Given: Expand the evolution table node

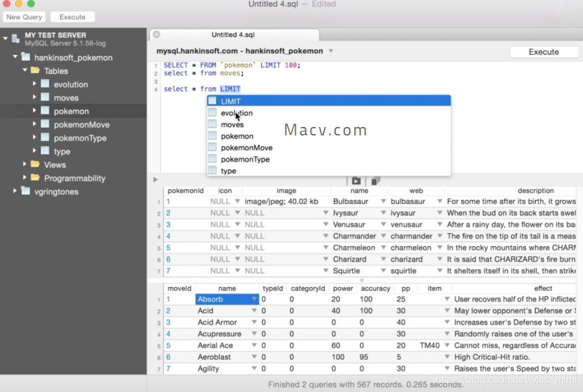Looking at the screenshot, I should pos(34,84).
